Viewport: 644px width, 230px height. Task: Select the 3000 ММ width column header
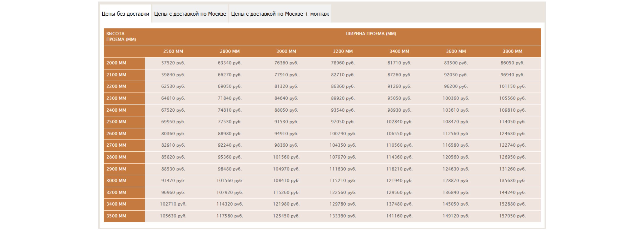[x=286, y=51]
